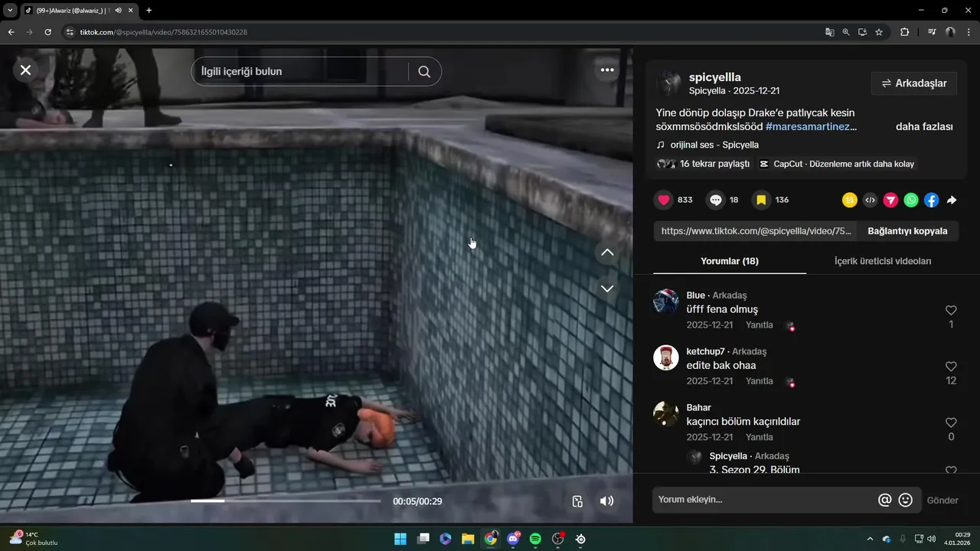Open Windows Start menu

coord(400,539)
